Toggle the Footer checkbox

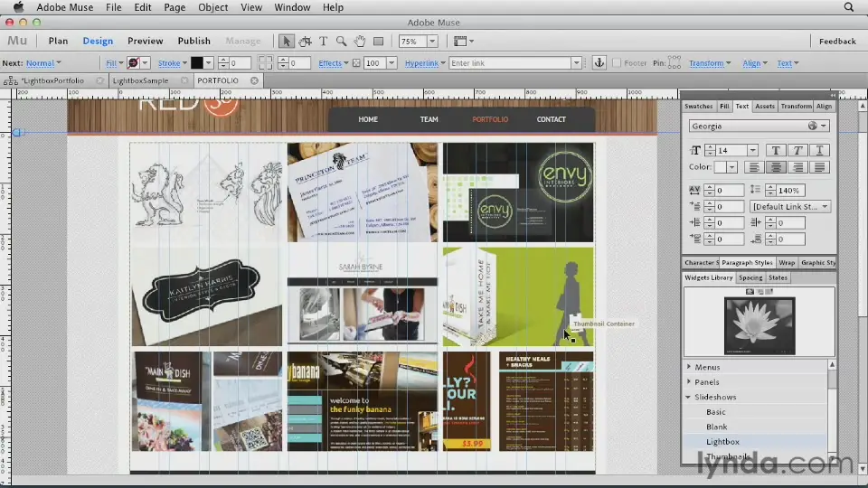point(617,63)
